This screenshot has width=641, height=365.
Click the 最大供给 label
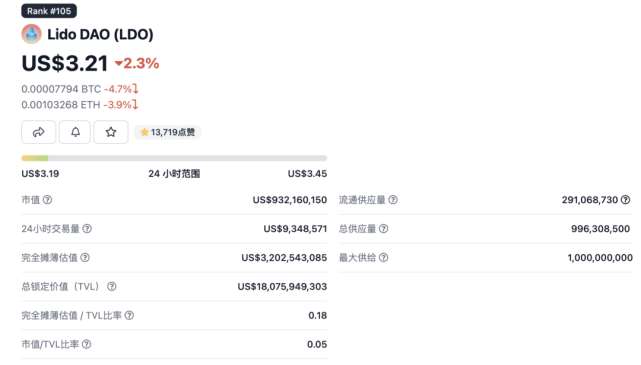pos(357,258)
